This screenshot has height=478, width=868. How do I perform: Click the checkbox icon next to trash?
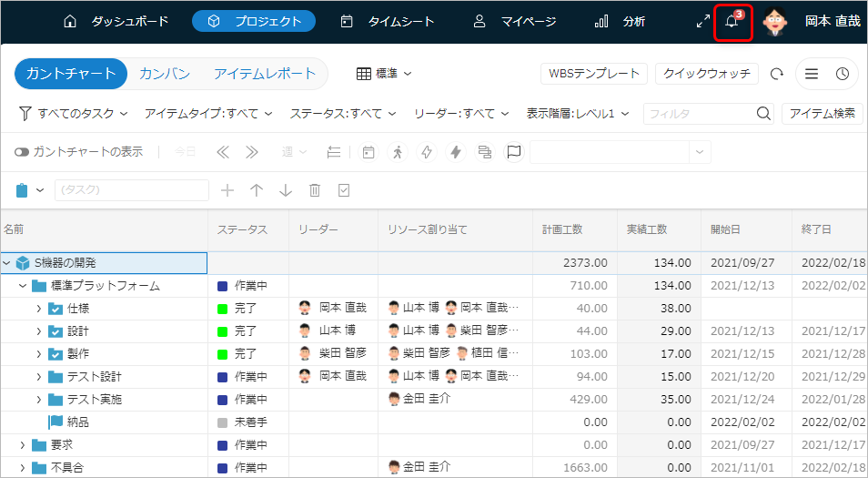pos(344,190)
